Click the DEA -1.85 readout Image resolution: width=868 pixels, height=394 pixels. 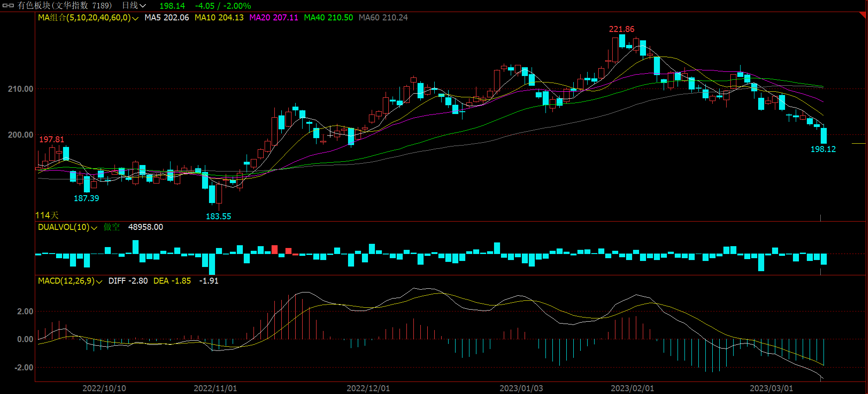(172, 281)
